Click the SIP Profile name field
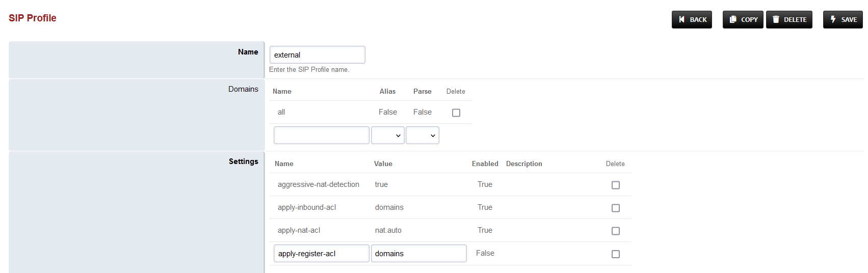 (317, 55)
